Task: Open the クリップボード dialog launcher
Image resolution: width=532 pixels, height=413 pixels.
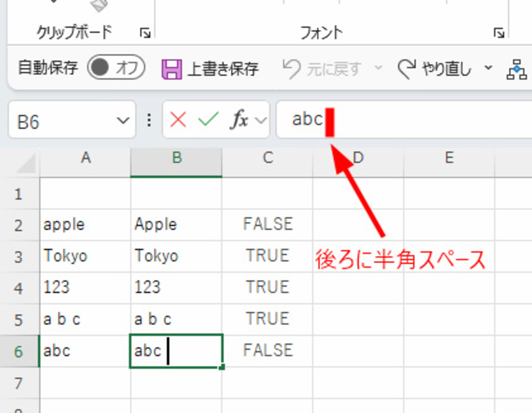Action: point(145,33)
